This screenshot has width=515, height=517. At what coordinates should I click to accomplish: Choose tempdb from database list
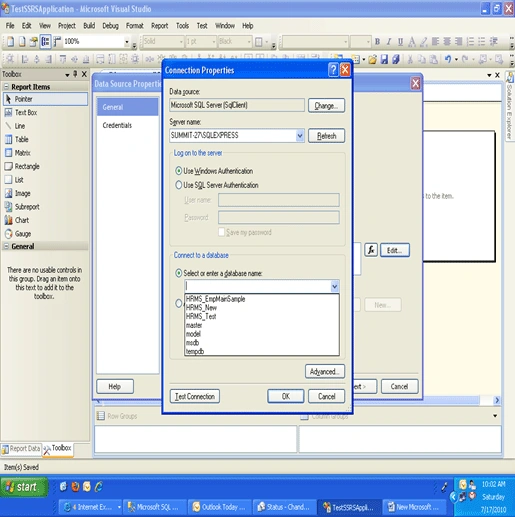point(262,351)
